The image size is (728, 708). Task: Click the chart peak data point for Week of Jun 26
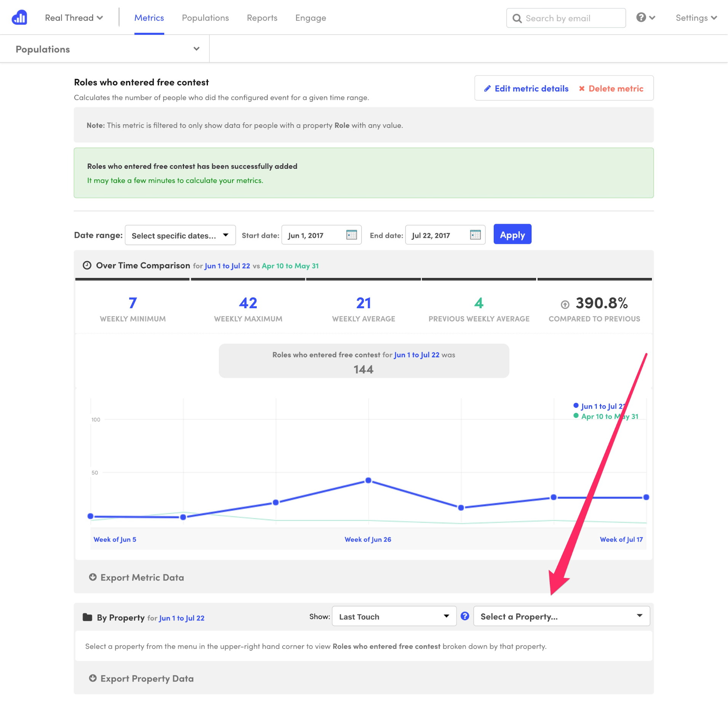368,481
